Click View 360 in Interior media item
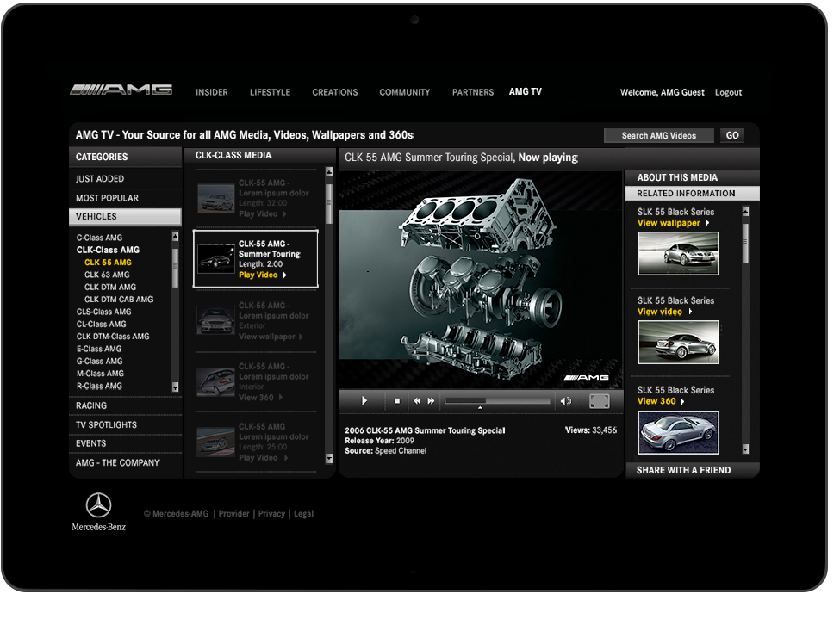 point(260,398)
